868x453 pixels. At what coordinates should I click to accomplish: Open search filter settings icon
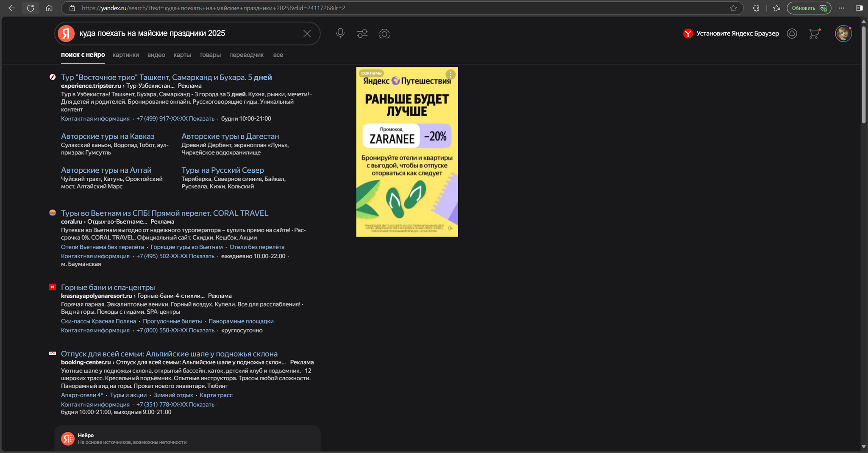[362, 33]
